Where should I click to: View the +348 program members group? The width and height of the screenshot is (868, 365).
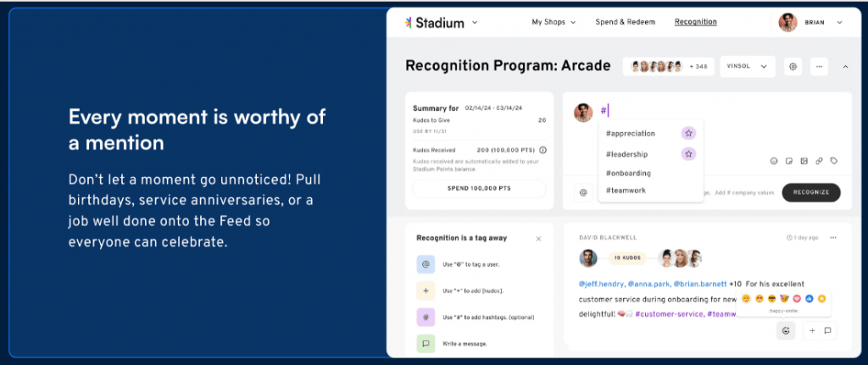[x=669, y=67]
